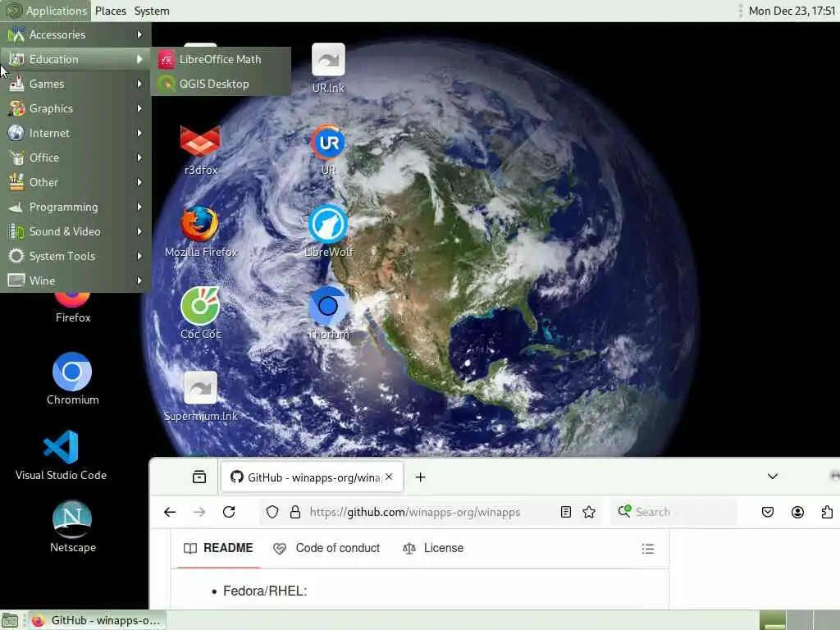Expand Games submenu arrow
The height and width of the screenshot is (630, 840).
point(139,84)
